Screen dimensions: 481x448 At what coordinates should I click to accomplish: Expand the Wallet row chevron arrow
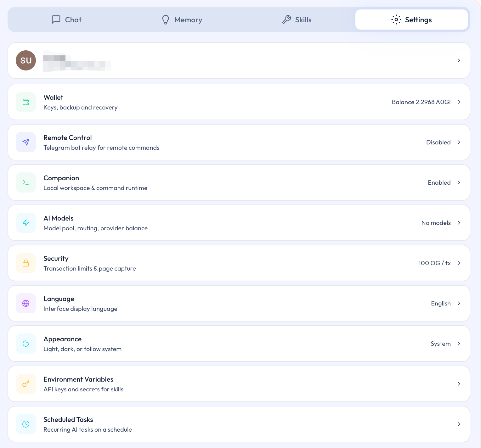coord(459,102)
